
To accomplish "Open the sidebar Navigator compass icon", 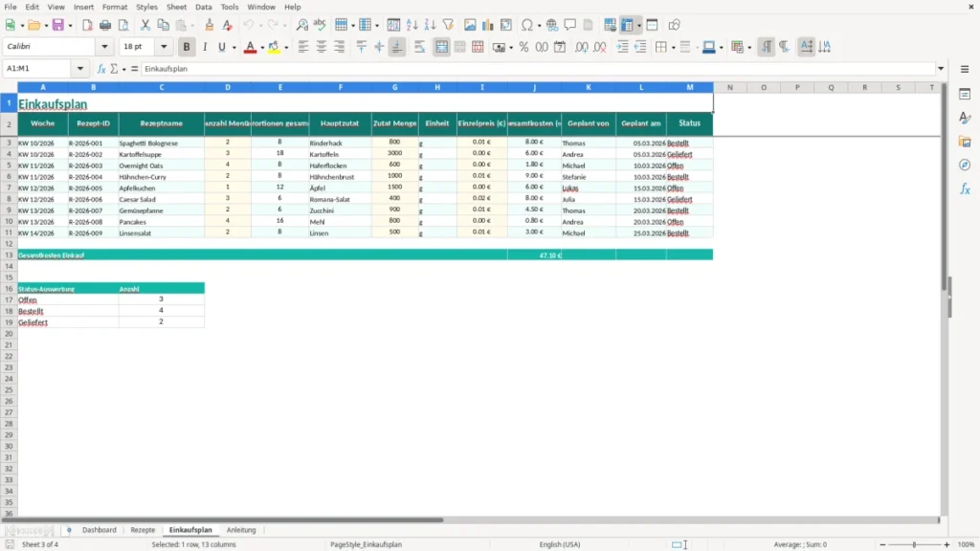I will click(x=965, y=165).
